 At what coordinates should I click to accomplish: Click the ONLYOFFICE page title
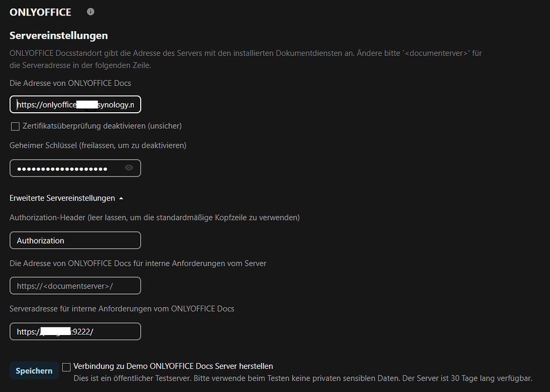40,11
